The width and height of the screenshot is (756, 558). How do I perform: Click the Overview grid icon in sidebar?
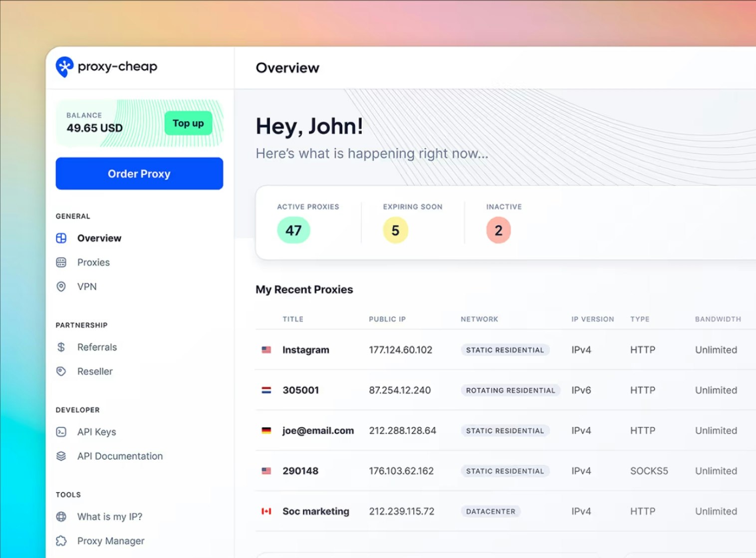point(61,238)
